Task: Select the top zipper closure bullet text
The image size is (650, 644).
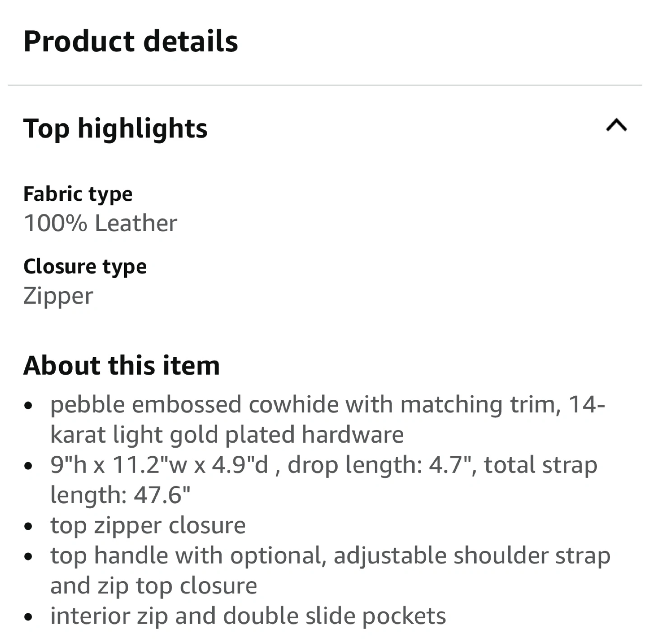Action: [x=148, y=525]
